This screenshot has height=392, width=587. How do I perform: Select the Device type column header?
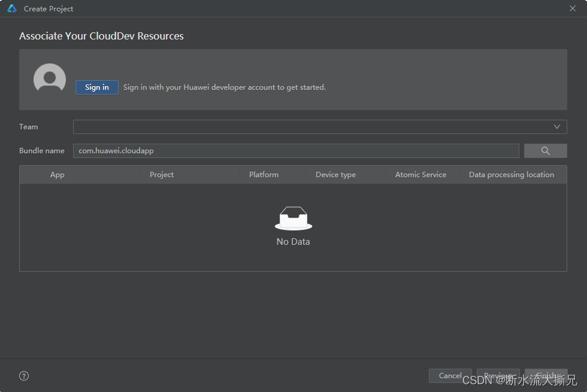(335, 175)
